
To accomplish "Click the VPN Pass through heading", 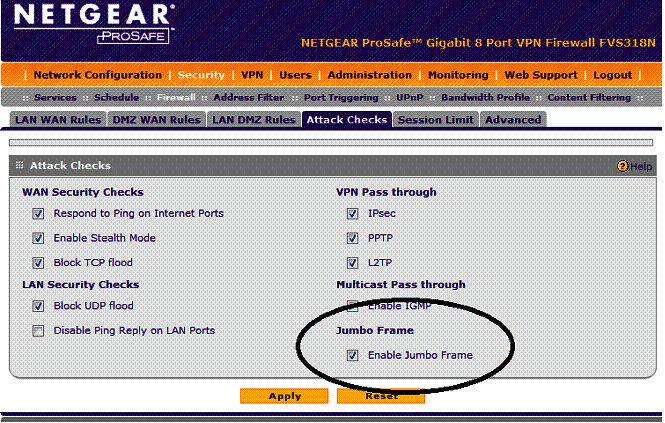I will click(386, 192).
